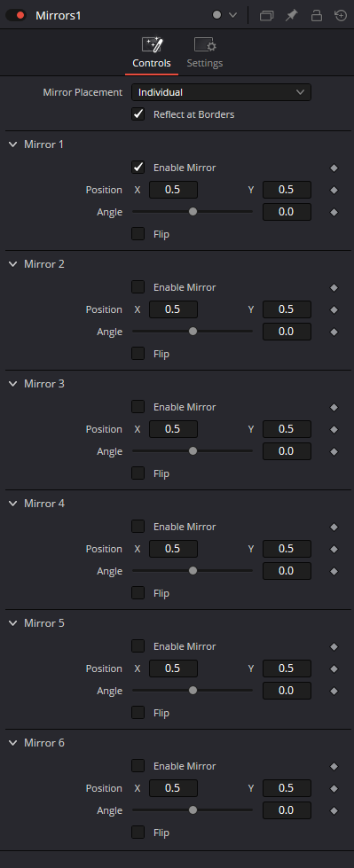Click Mirror 6 Angle keyframe diamond
Viewport: 354px width, 868px height.
click(334, 810)
